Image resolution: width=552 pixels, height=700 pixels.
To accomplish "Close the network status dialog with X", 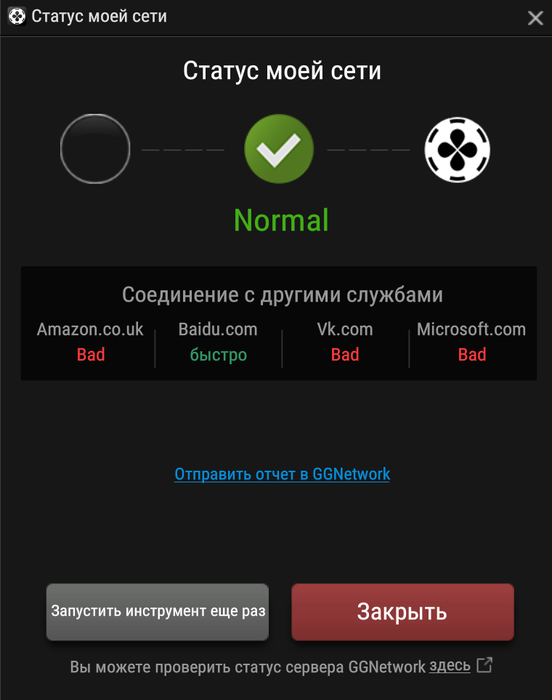I will [535, 18].
